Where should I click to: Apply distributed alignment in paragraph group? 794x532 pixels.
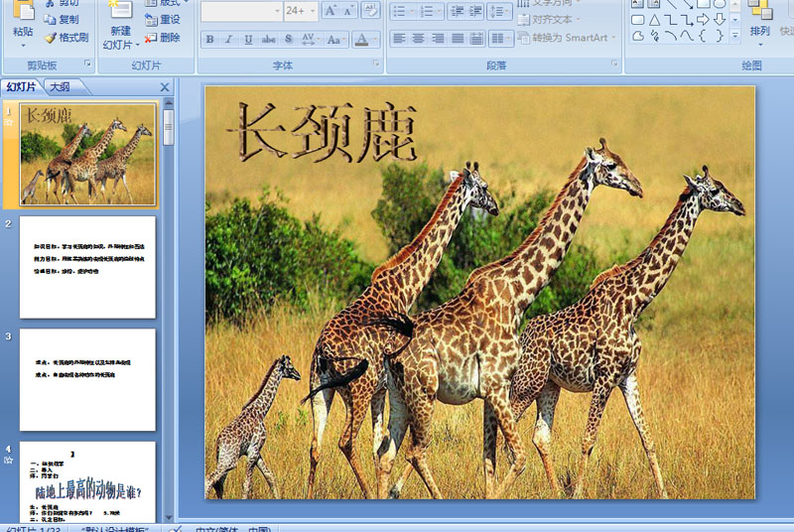pos(476,39)
